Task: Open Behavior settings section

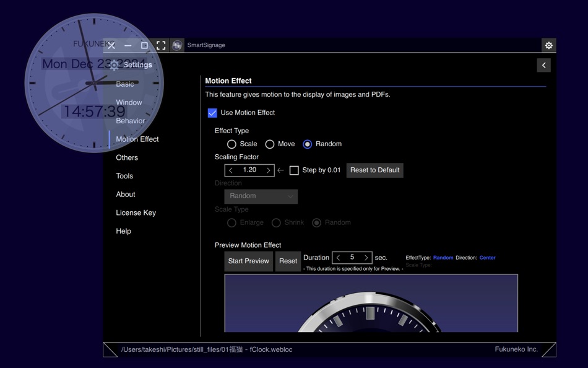Action: (131, 121)
